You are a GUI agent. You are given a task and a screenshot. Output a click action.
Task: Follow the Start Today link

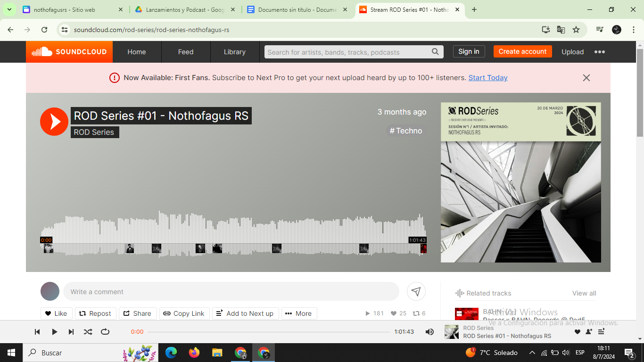(x=488, y=78)
